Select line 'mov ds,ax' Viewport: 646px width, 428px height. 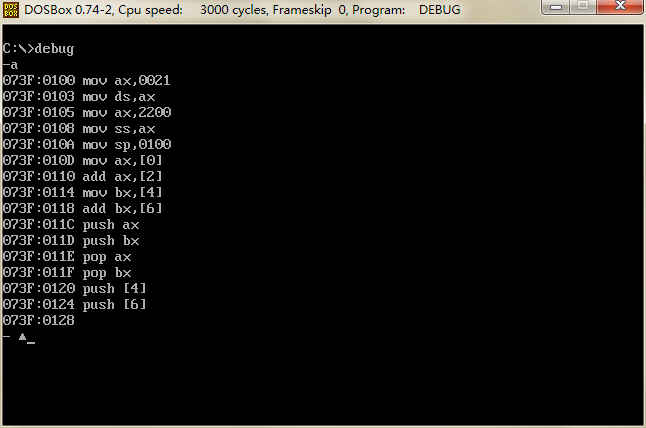click(79, 96)
